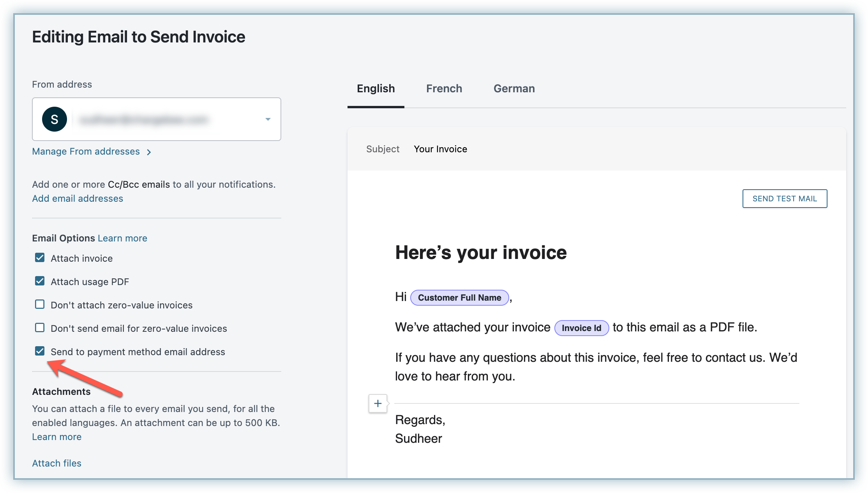This screenshot has width=868, height=493.
Task: Uncheck Send to payment method email address
Action: click(x=40, y=351)
